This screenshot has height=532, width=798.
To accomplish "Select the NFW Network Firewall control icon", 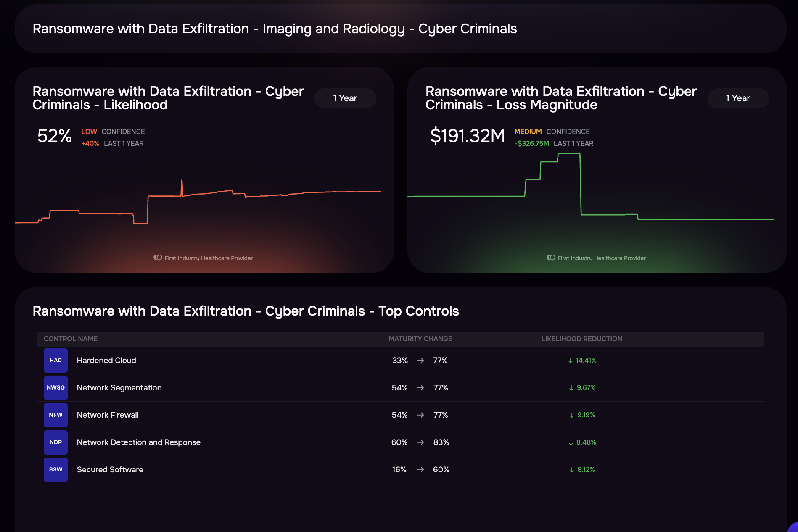I will coord(55,415).
